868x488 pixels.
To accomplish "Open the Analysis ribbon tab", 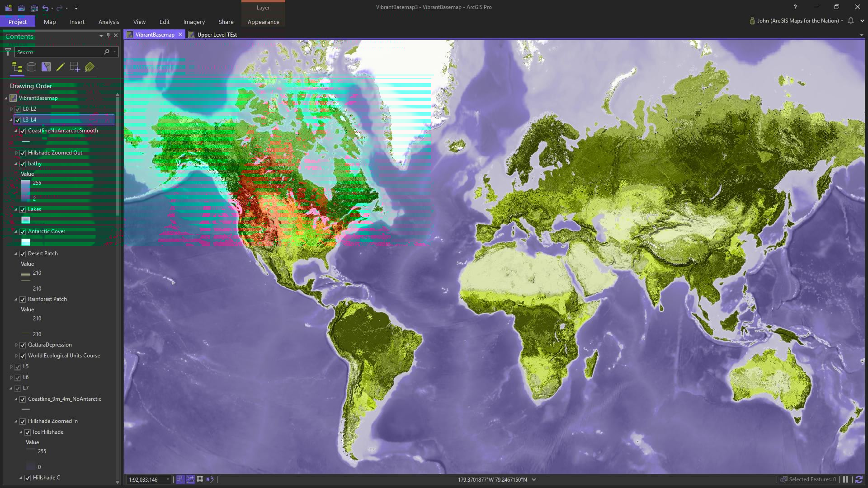I will point(108,22).
